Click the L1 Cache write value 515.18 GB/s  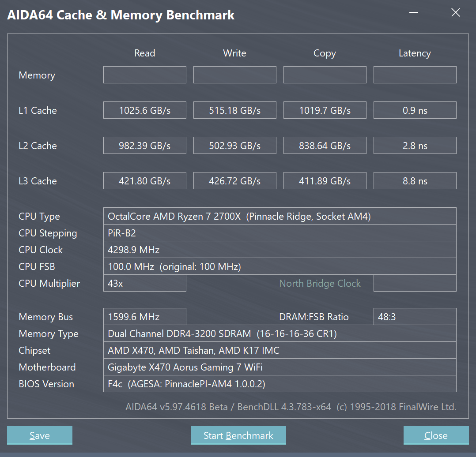tap(234, 110)
